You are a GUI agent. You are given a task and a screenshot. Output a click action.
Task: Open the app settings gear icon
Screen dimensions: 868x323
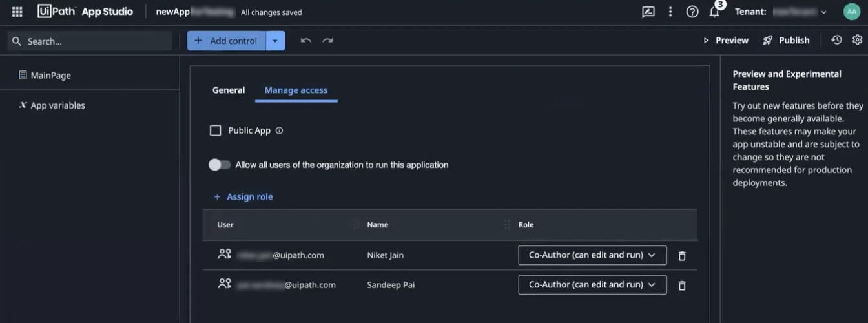click(857, 40)
